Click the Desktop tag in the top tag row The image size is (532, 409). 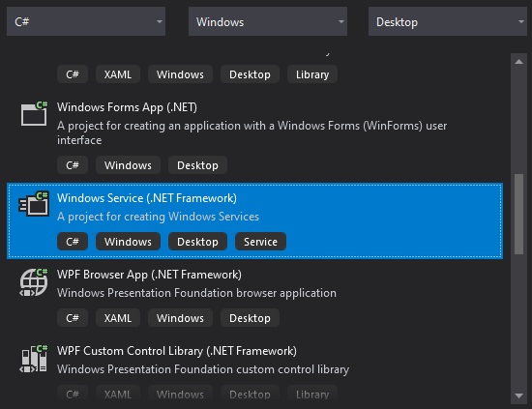click(250, 74)
